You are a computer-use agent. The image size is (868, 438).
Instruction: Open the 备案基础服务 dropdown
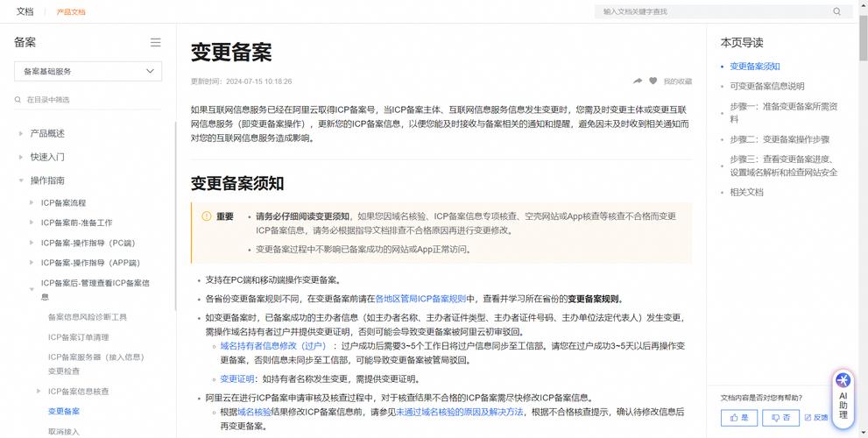click(88, 72)
